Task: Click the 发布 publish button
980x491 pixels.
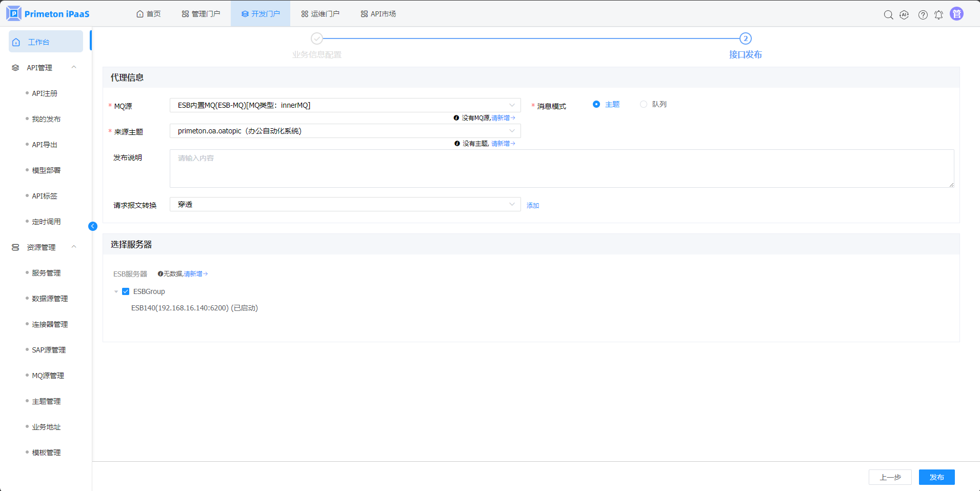Action: point(936,477)
